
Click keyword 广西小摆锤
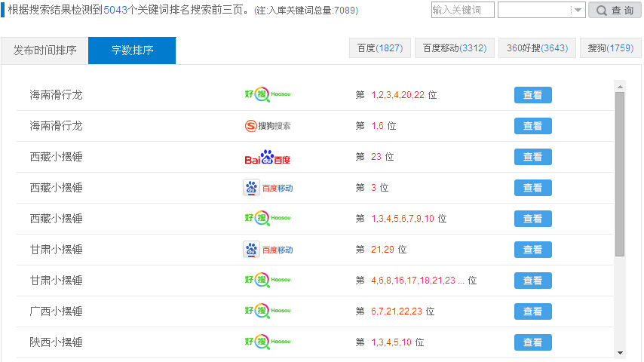[56, 311]
